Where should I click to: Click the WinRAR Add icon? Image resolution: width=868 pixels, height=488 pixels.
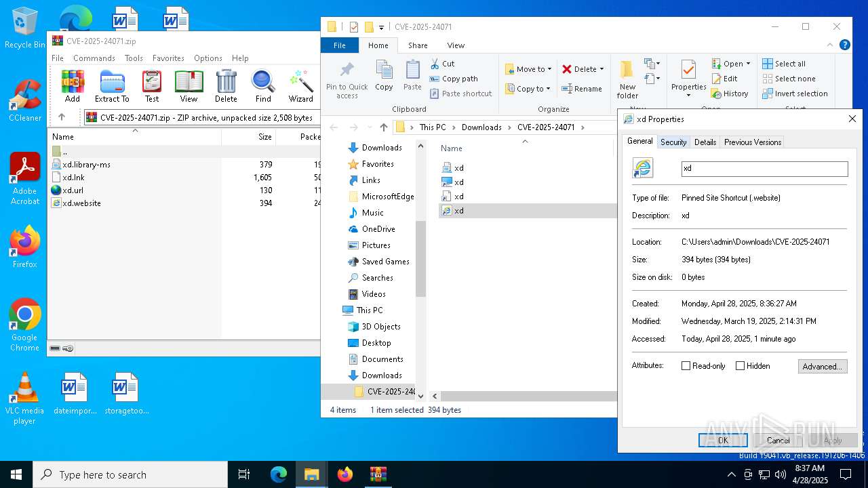point(73,86)
